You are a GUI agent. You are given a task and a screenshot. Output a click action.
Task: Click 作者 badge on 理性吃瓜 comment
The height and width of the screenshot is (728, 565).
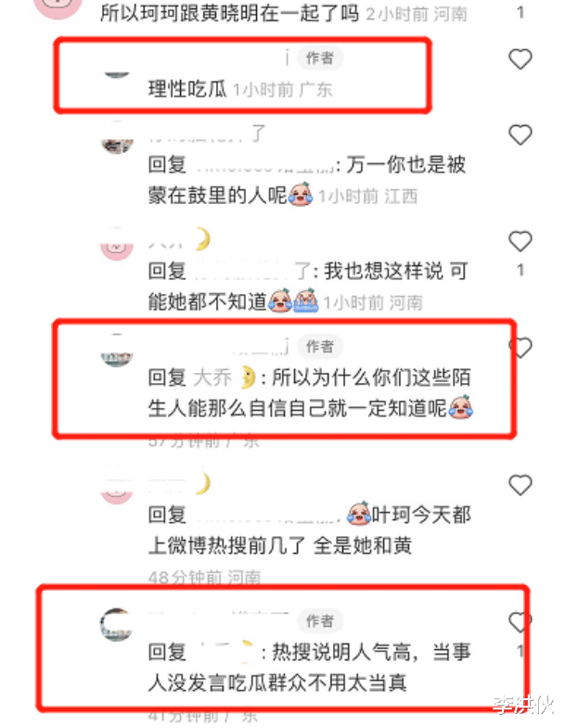coord(320,58)
